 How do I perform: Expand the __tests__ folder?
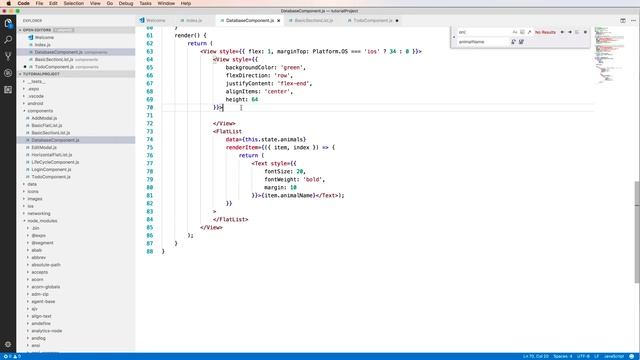(36, 82)
